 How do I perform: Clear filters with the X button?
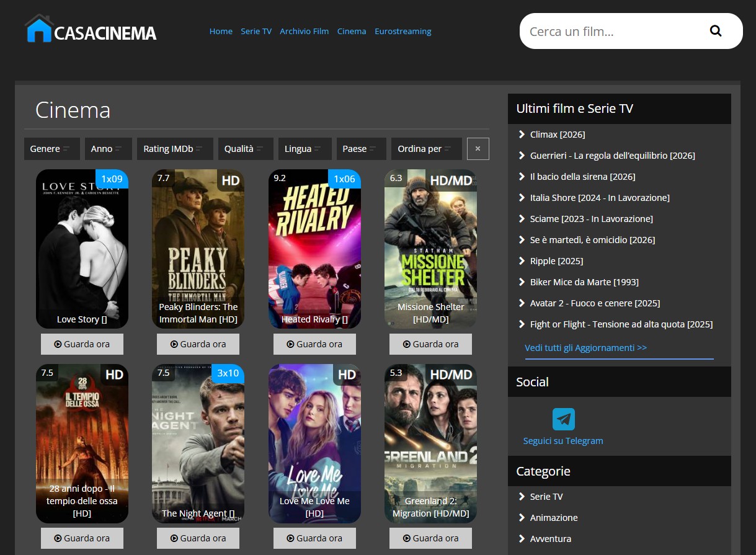coord(478,149)
